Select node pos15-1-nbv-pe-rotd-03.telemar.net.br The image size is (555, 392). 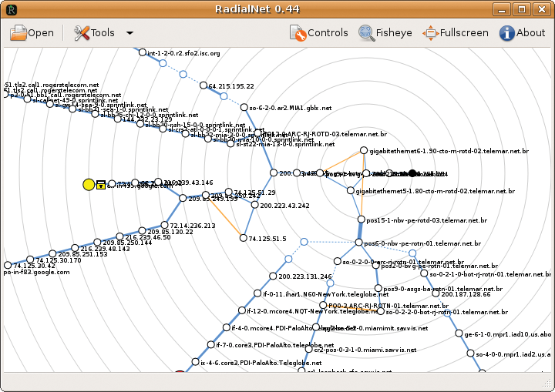361,219
